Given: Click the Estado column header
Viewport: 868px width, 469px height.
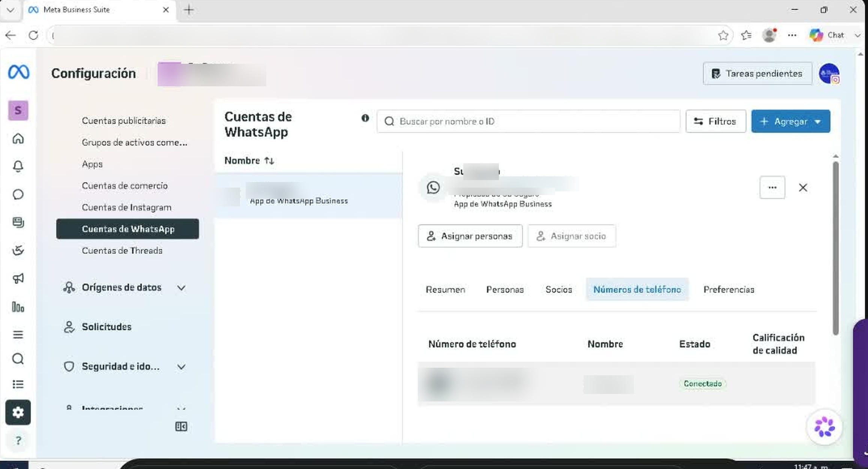Looking at the screenshot, I should tap(694, 344).
